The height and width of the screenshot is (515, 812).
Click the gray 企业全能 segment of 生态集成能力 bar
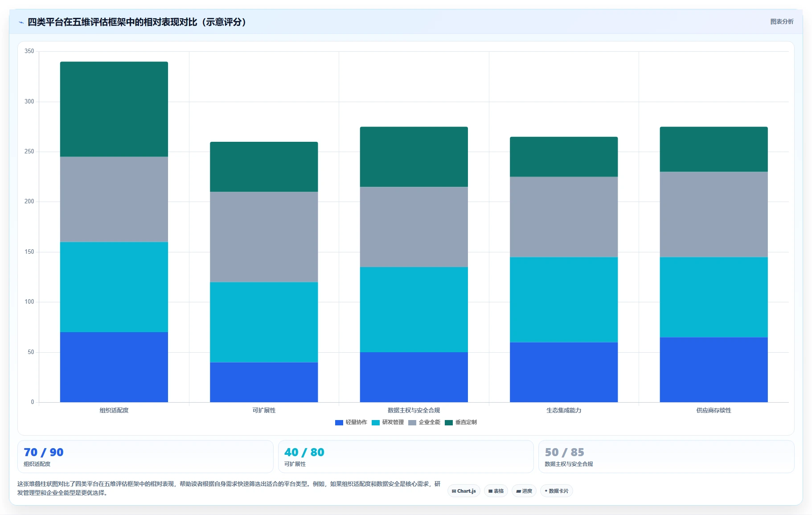coord(564,217)
